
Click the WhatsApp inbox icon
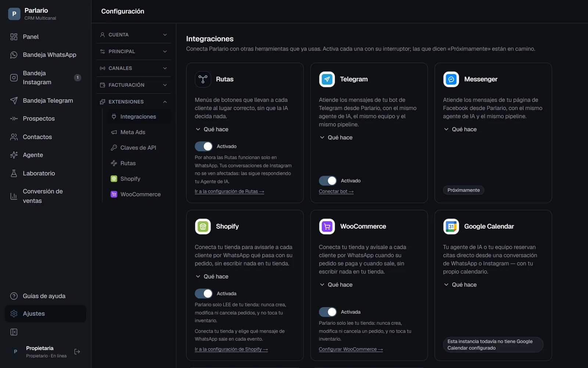(14, 55)
